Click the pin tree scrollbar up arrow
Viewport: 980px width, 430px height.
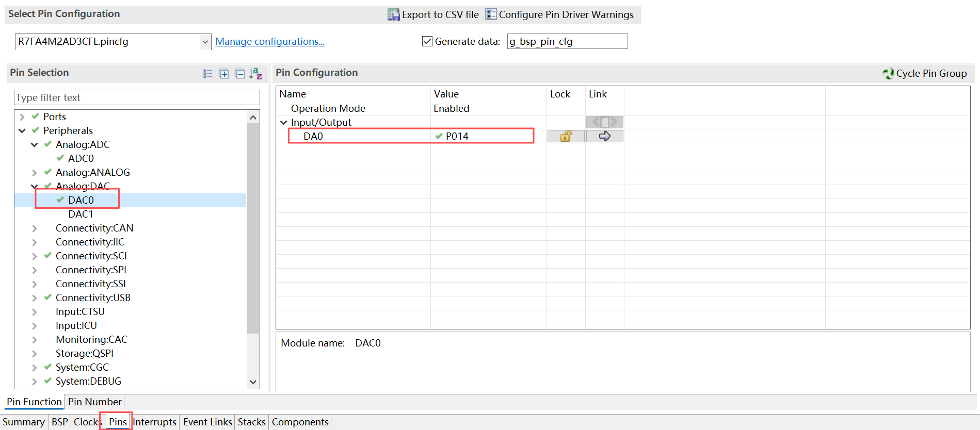point(253,117)
